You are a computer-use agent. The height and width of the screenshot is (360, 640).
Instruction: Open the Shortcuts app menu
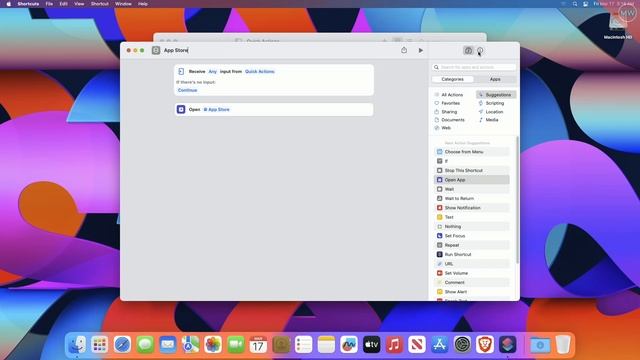point(28,4)
